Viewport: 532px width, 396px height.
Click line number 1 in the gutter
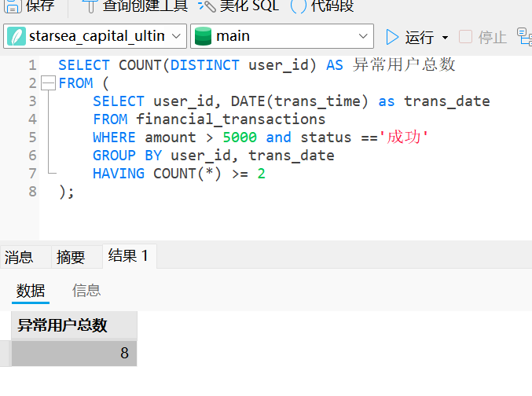(32, 65)
